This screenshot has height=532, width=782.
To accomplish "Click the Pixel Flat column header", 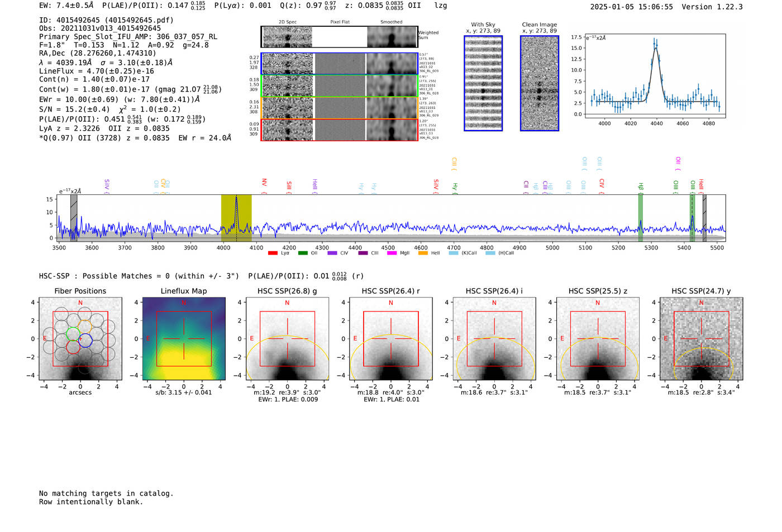I will pyautogui.click(x=340, y=22).
